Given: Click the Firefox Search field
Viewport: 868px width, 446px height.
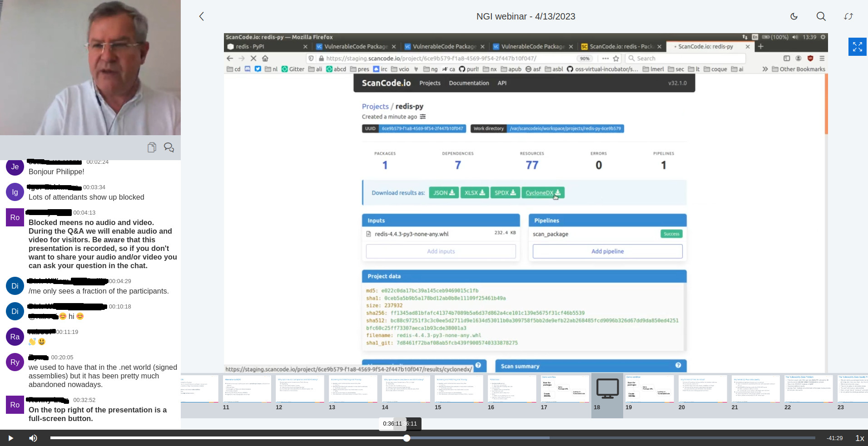Looking at the screenshot, I should [x=685, y=58].
